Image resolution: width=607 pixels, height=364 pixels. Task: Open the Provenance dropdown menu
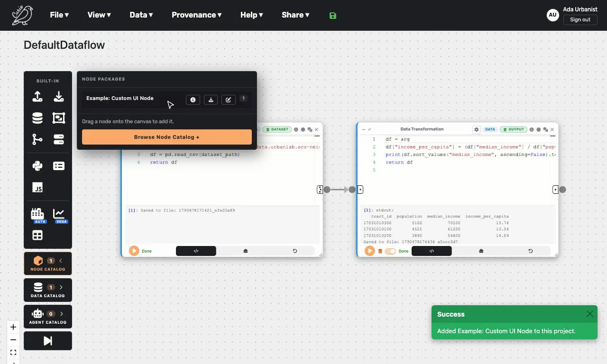197,15
